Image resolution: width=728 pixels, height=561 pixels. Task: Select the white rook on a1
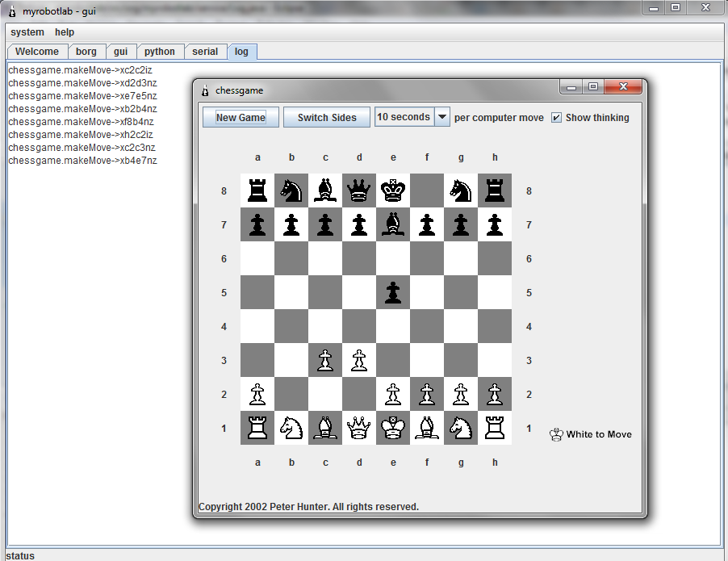click(x=257, y=428)
